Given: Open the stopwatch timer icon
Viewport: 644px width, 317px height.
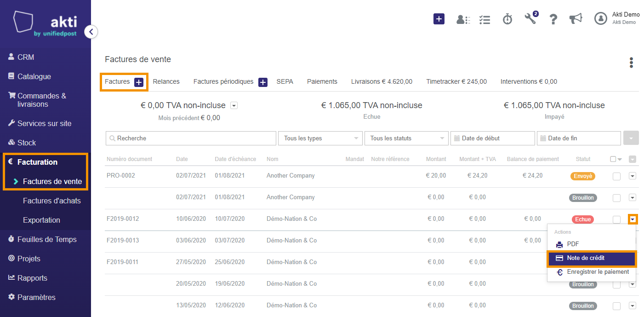Looking at the screenshot, I should 507,19.
